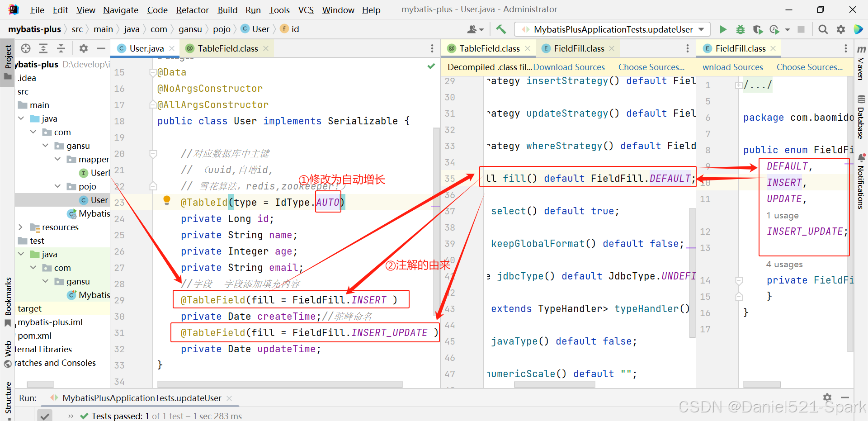Toggle the Project tool window button
Screen dimensions: 868x421
pos(8,62)
